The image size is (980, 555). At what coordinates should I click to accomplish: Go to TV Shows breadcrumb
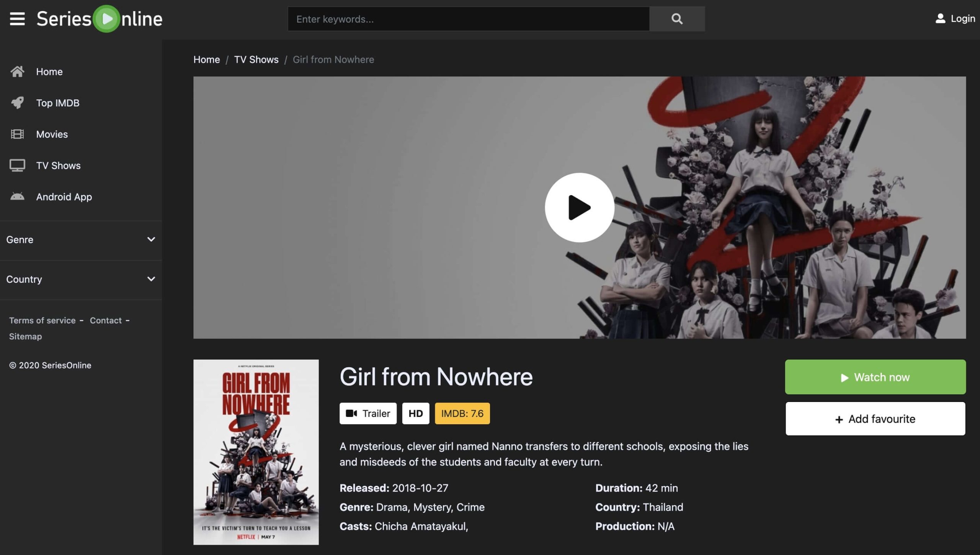click(256, 60)
